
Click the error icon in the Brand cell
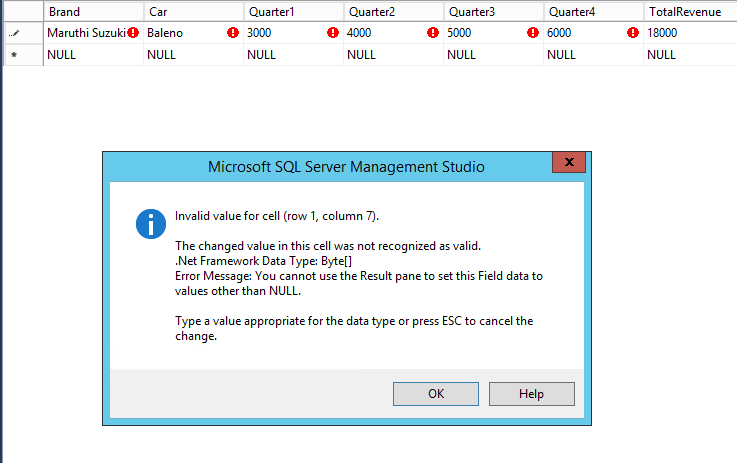click(133, 32)
